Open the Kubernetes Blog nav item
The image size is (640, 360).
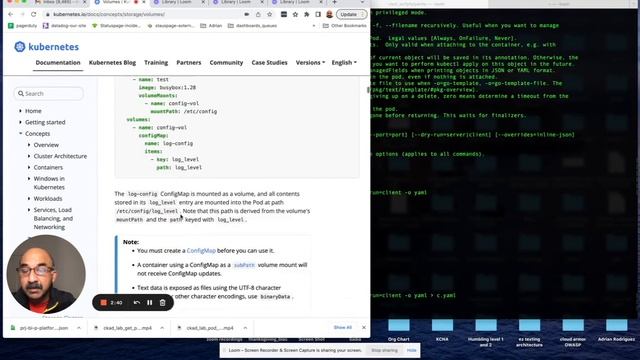112,62
